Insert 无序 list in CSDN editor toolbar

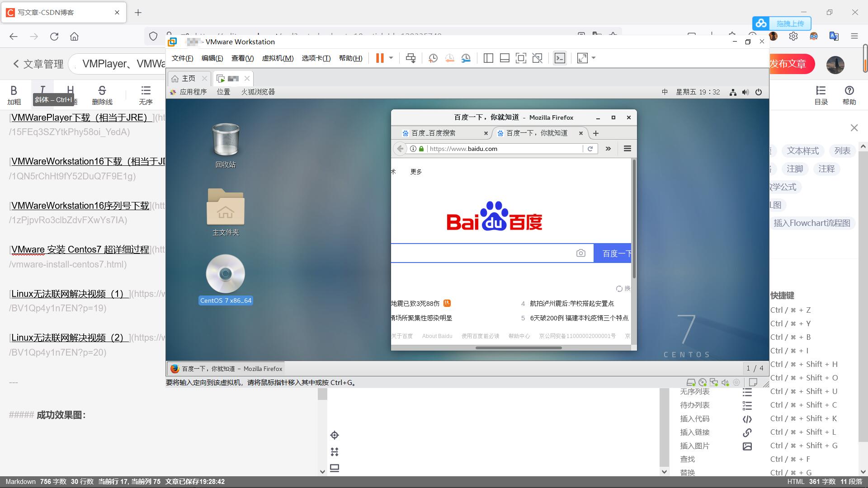click(x=146, y=95)
